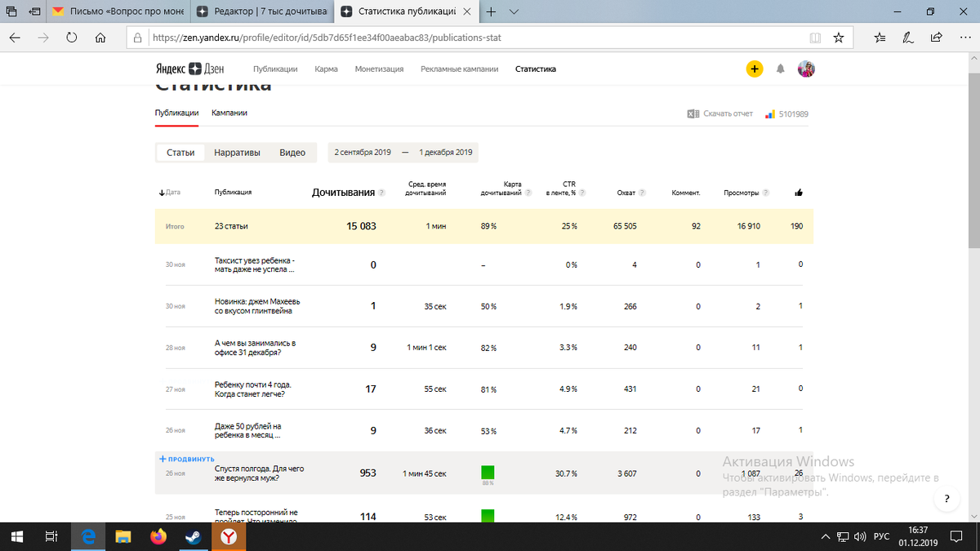Toggle reading view in address bar
Image resolution: width=980 pixels, height=551 pixels.
[814, 38]
